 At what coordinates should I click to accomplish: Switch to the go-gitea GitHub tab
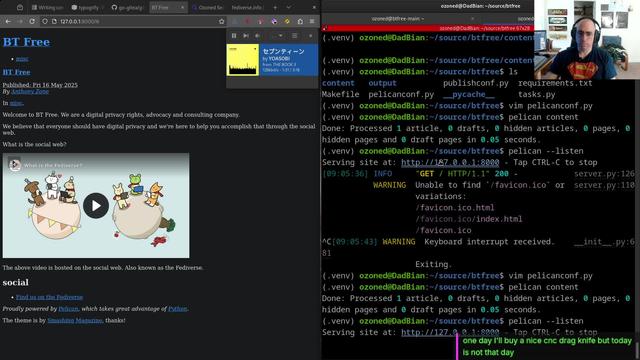coord(127,7)
